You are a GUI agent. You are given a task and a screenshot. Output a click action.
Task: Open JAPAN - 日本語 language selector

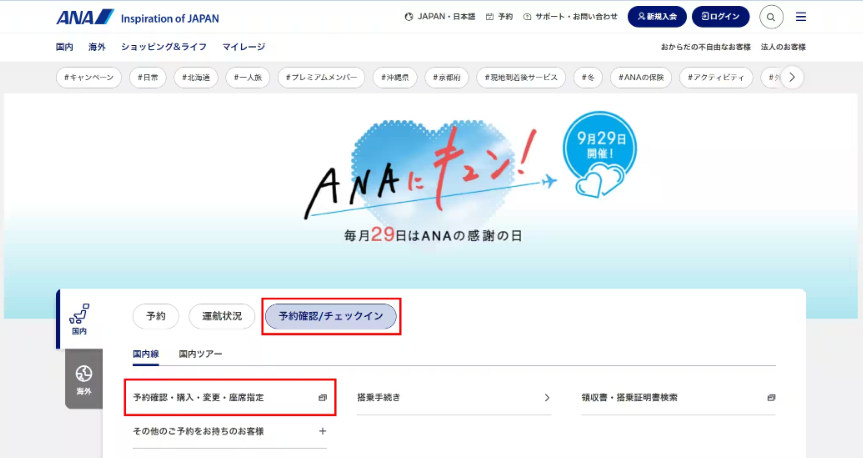(x=440, y=17)
